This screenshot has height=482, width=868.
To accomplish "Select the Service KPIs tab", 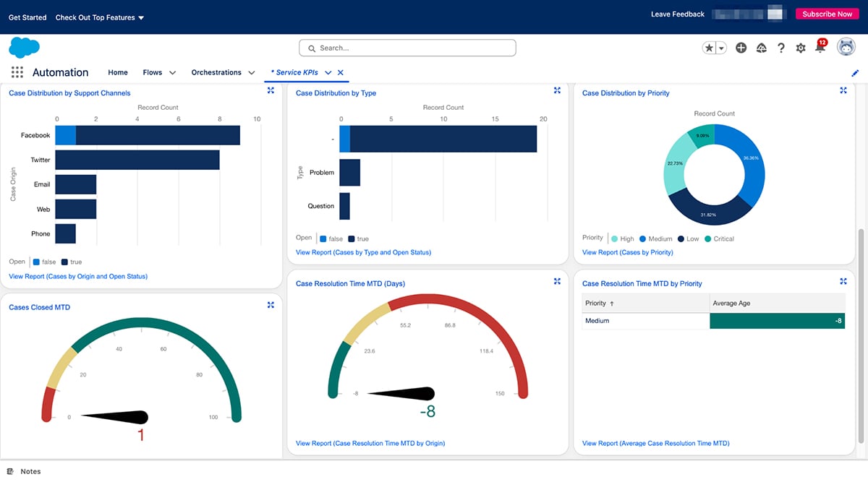I will (x=293, y=72).
